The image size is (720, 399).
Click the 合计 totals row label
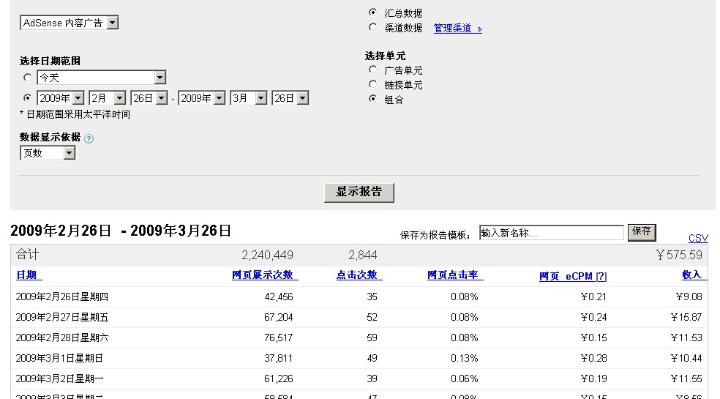point(28,254)
